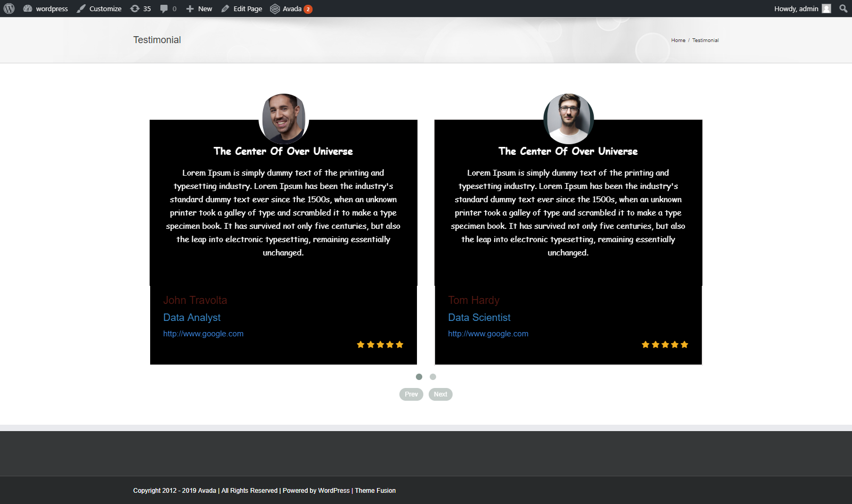The width and height of the screenshot is (852, 504).
Task: Open the Customize theme option
Action: (x=99, y=9)
